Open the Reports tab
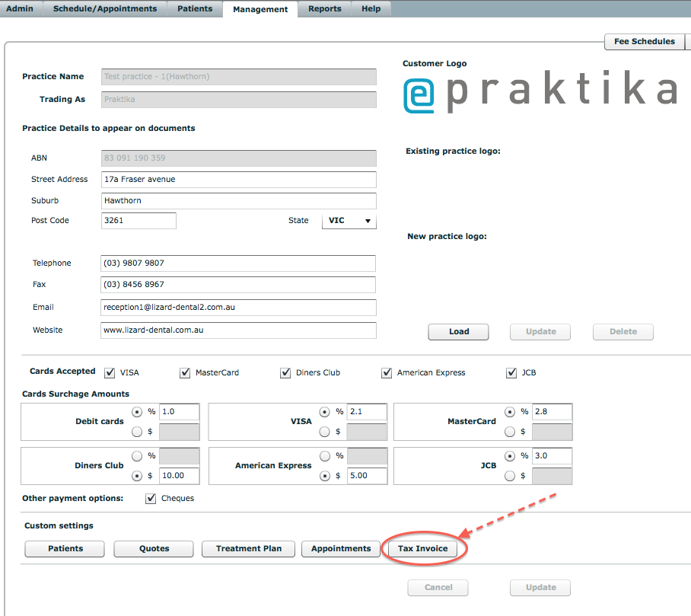Viewport: 691px width, 616px height. 325,8
